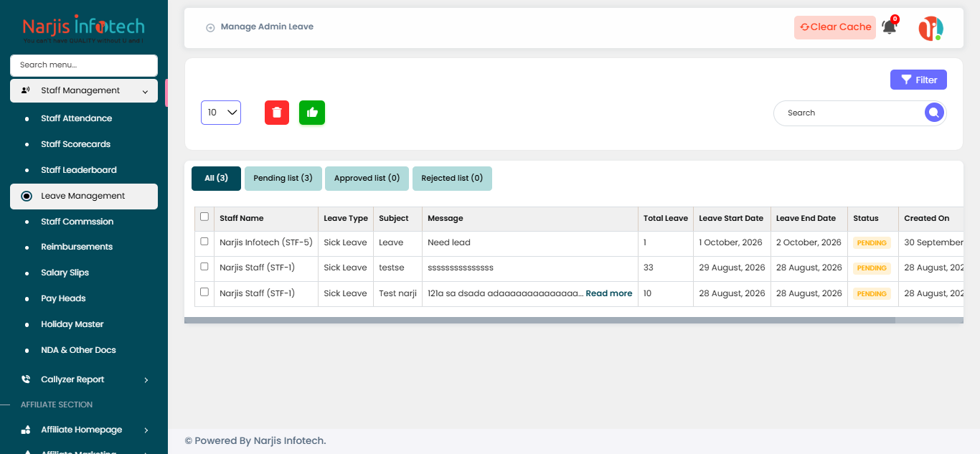Open Pay Heads in sidebar
Screen dimensions: 980x454
pyautogui.click(x=63, y=298)
